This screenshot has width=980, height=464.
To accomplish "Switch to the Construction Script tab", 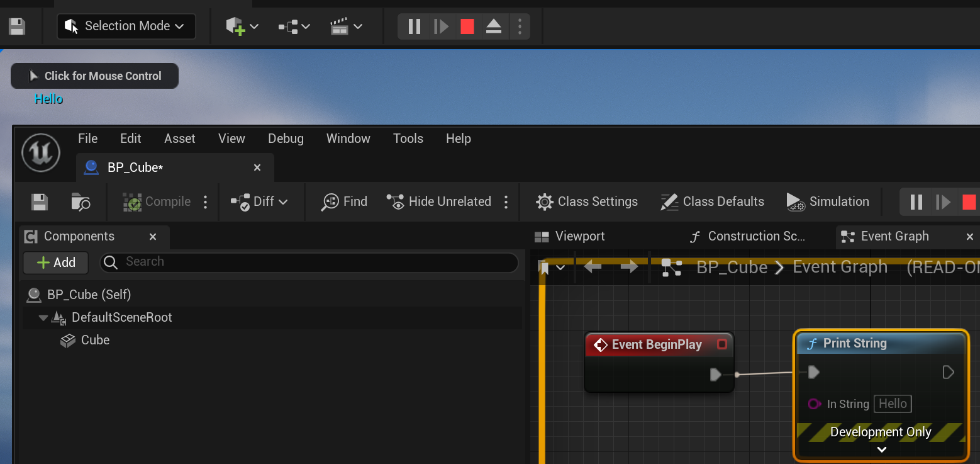I will click(x=747, y=236).
